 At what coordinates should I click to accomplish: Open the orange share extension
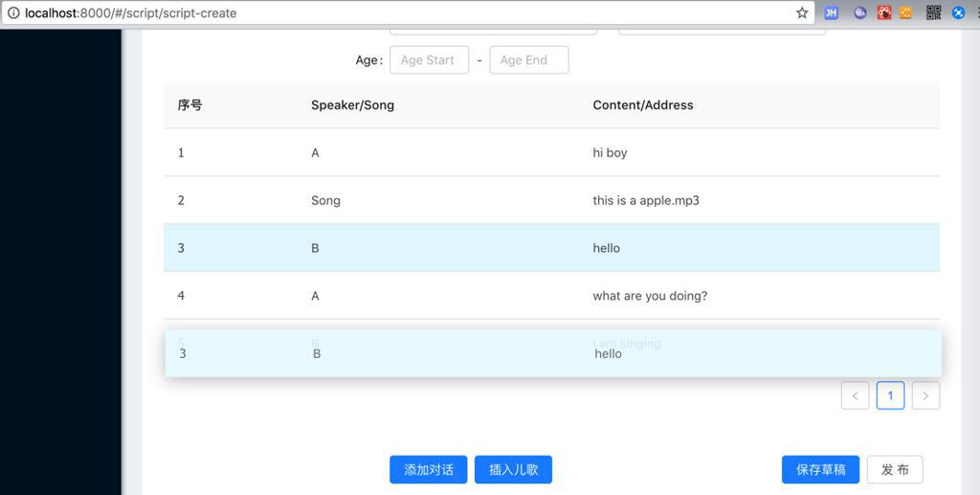(905, 13)
